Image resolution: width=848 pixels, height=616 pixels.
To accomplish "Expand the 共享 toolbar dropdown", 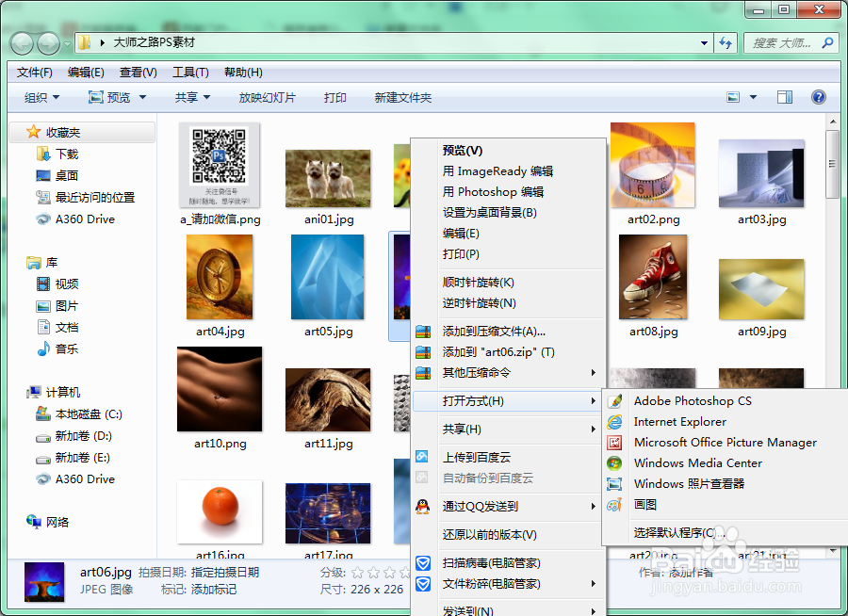I will (192, 97).
